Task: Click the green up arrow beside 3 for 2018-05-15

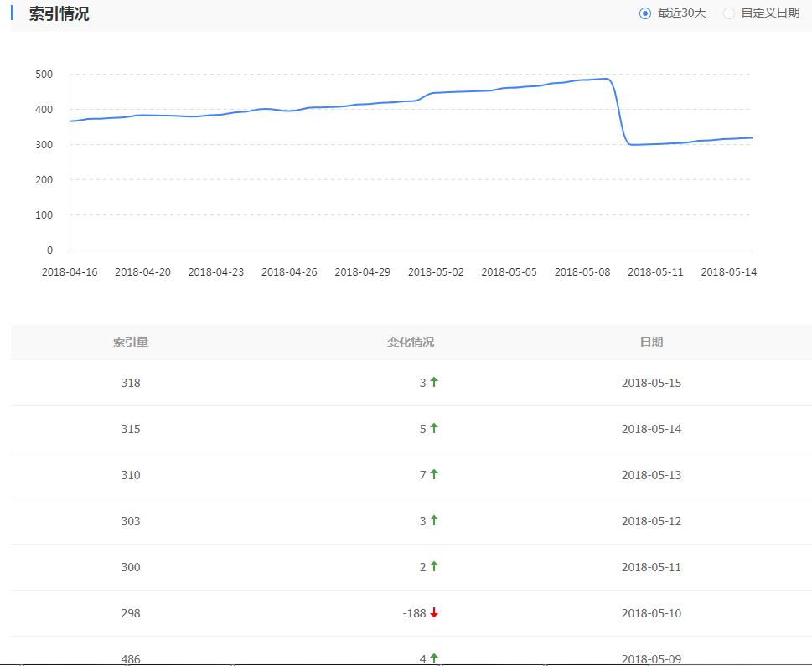Action: click(x=433, y=383)
